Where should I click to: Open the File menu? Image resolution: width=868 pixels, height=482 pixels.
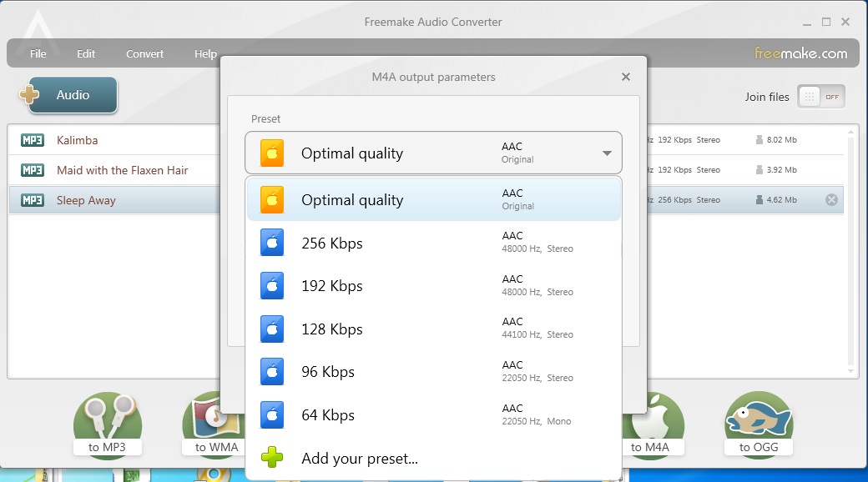pos(38,53)
